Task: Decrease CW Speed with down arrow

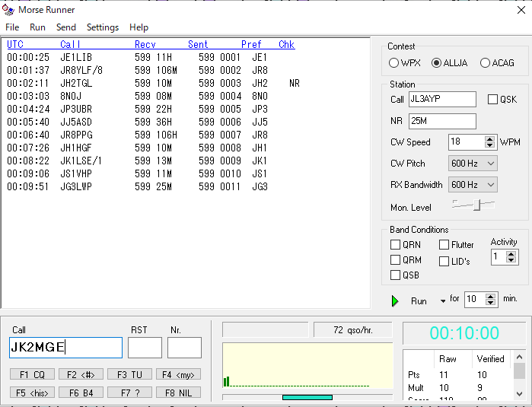Action: coord(489,145)
